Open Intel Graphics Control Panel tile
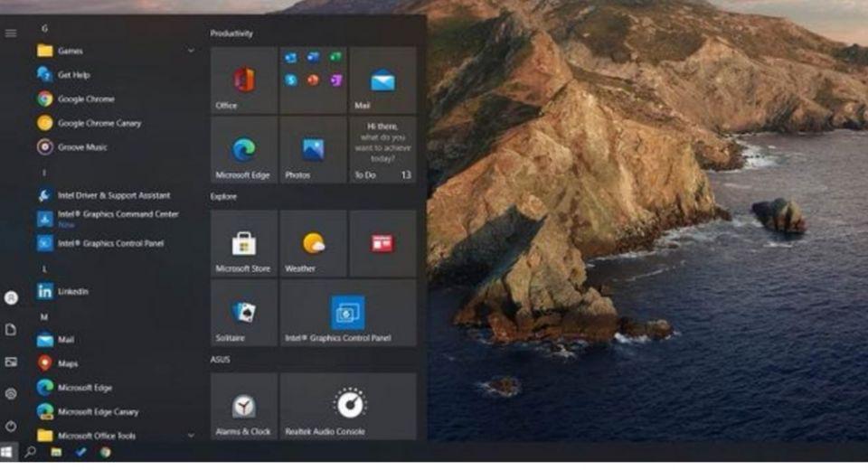Screen dimensions: 868x470 pos(348,313)
